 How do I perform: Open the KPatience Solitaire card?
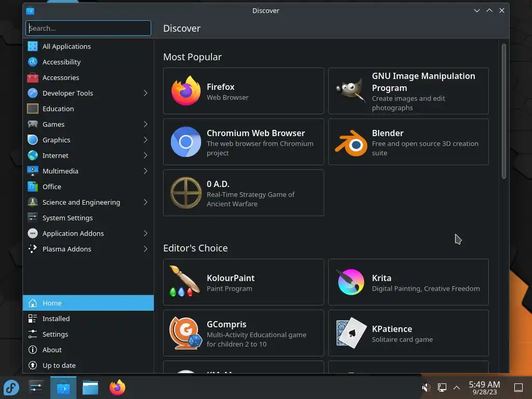pos(408,333)
